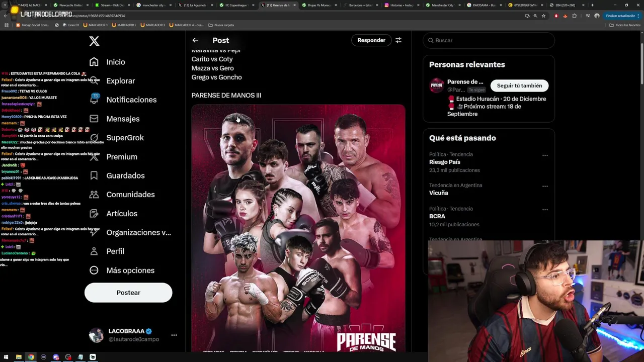Open File Explorer from taskbar
Viewport: 644px width, 362px height.
pos(19,357)
